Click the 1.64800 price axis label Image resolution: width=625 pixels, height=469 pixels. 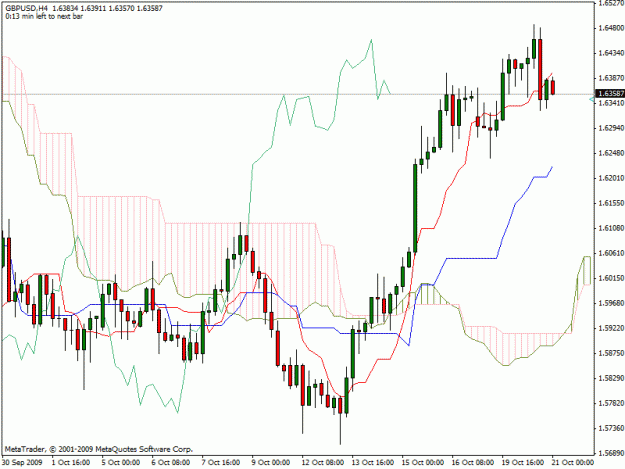611,28
